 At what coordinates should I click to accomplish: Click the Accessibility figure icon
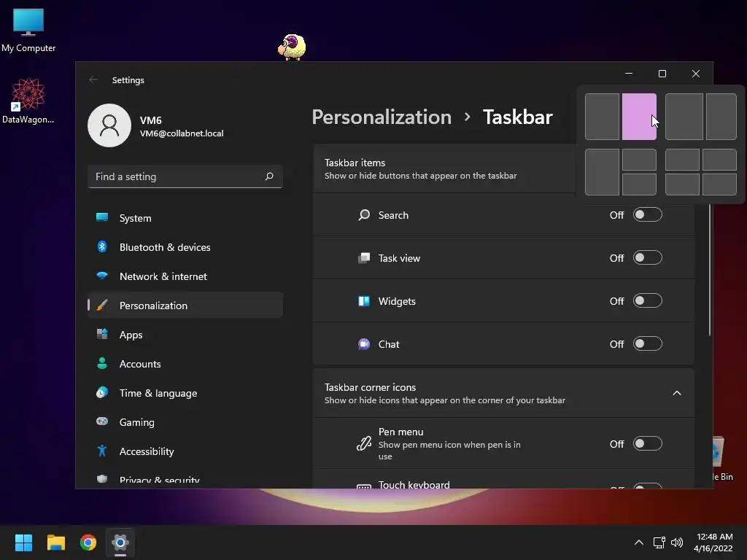[102, 451]
